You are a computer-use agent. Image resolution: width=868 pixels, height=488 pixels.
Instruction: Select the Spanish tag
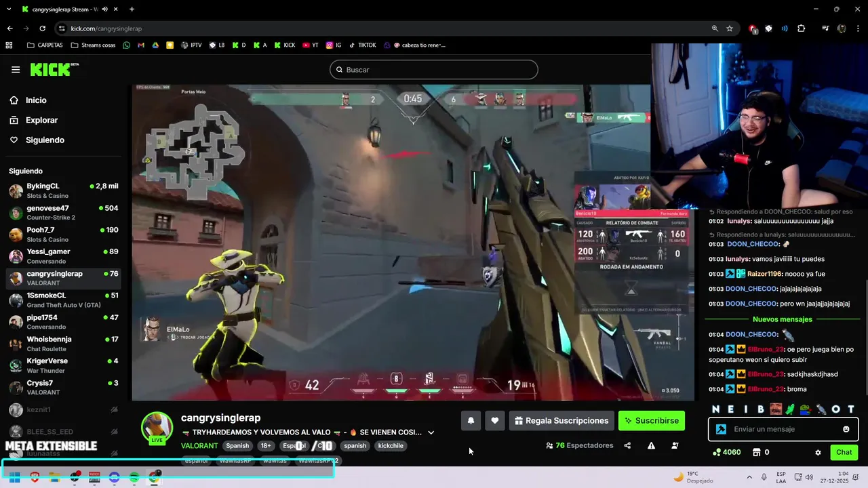237,446
